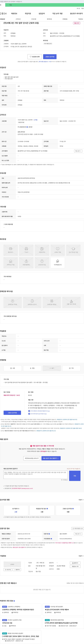Click the info icon beside 인증기관
84x644 pixels.
(x=49, y=534)
